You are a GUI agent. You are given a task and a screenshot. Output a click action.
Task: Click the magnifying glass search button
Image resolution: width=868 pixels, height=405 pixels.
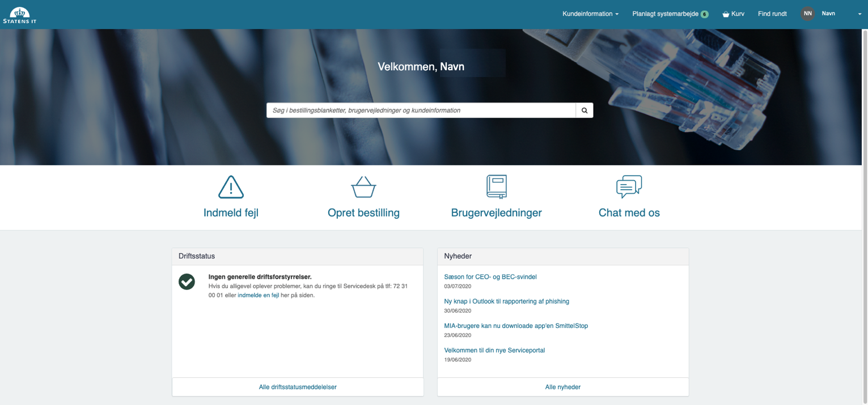585,110
